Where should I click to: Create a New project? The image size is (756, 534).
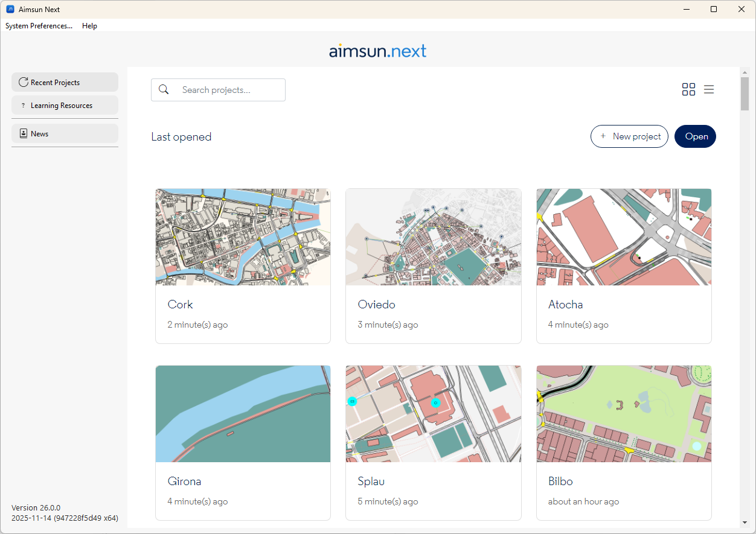(x=629, y=136)
